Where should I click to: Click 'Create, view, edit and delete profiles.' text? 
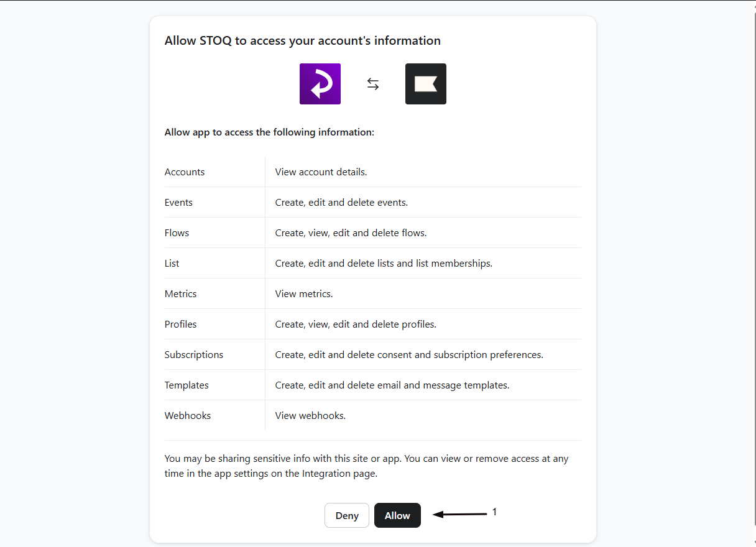356,324
